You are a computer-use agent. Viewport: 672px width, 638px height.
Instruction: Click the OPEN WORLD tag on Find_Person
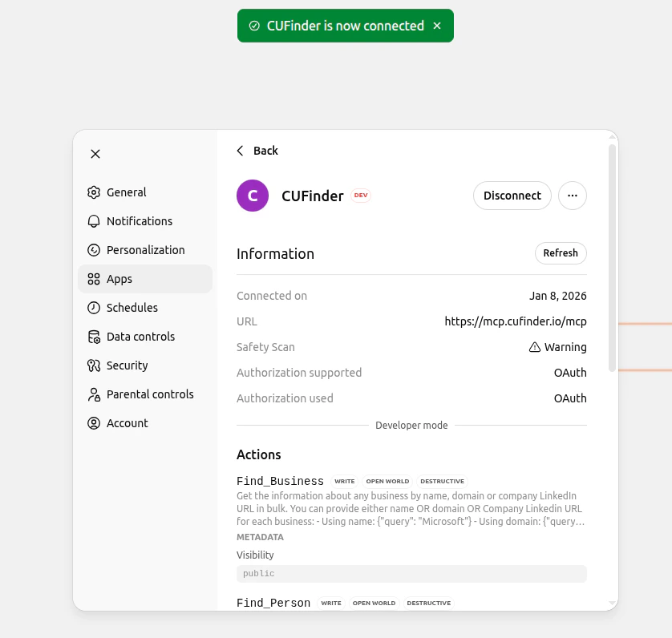click(x=374, y=603)
